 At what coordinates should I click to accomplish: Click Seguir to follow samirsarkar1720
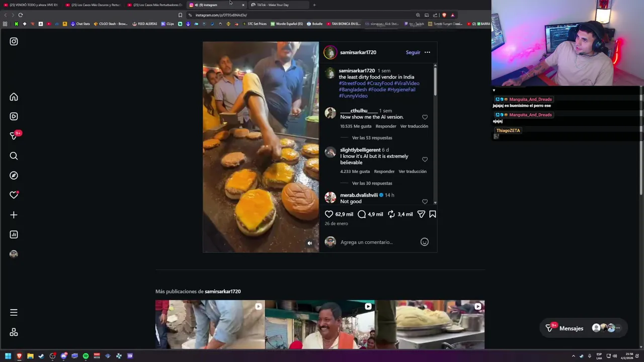pos(413,52)
